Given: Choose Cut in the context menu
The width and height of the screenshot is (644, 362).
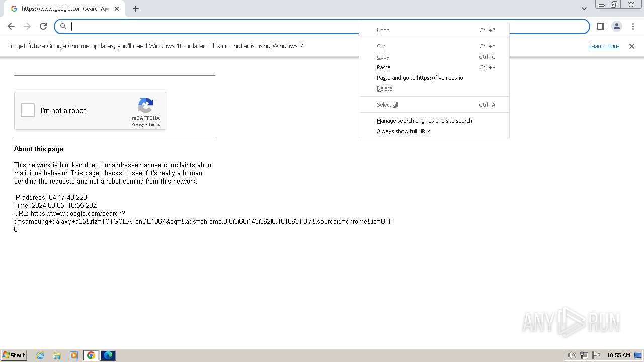Looking at the screenshot, I should (x=434, y=46).
